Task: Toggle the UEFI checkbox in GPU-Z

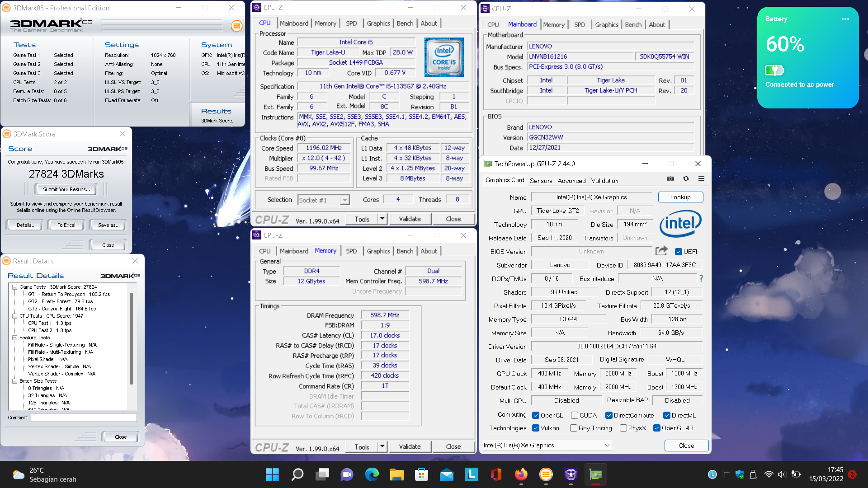Action: point(678,252)
